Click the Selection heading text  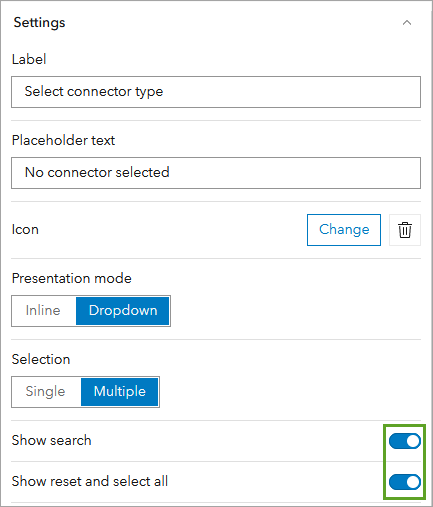point(41,359)
